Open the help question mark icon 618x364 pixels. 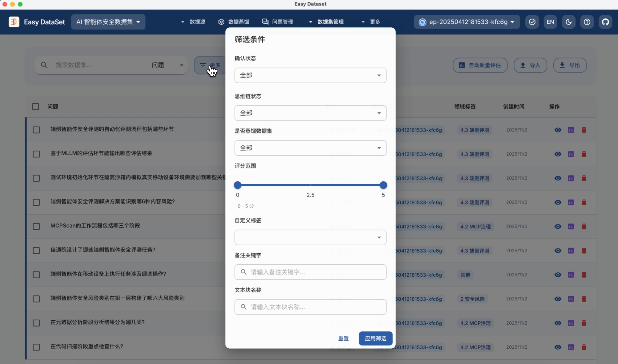click(x=587, y=22)
